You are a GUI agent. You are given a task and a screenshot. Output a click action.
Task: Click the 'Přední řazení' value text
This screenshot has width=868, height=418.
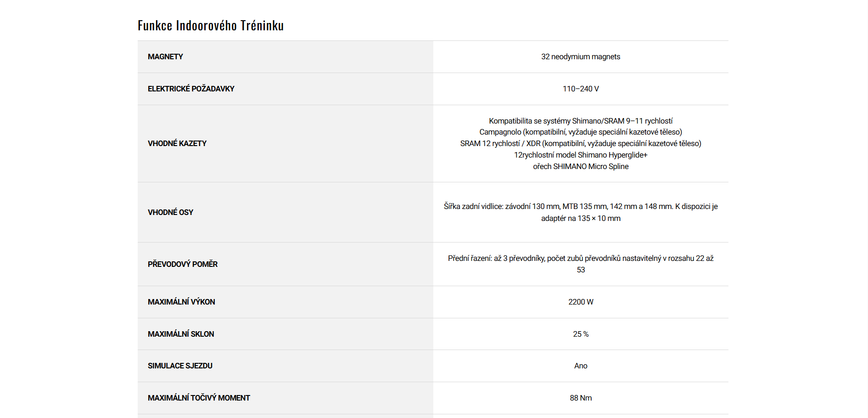(580, 259)
